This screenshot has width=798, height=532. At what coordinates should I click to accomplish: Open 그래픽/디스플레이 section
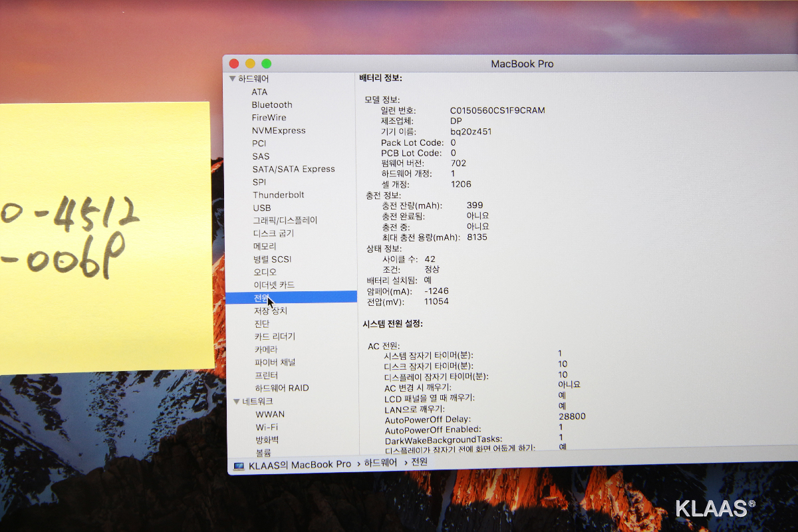coord(285,220)
